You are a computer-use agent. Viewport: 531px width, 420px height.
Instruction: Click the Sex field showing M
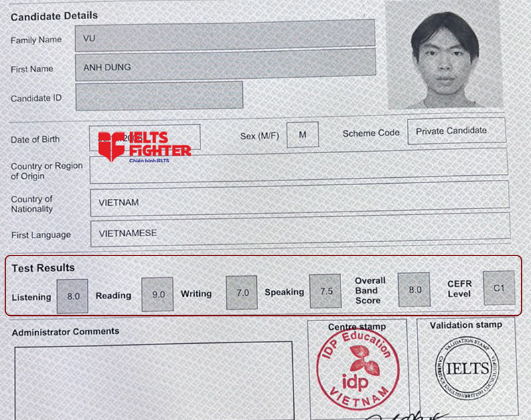(x=303, y=133)
